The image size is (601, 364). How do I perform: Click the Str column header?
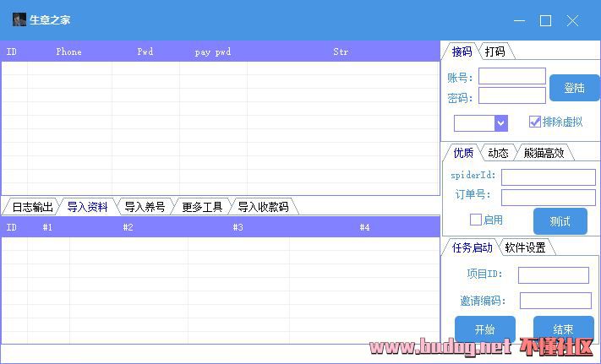[x=341, y=52]
